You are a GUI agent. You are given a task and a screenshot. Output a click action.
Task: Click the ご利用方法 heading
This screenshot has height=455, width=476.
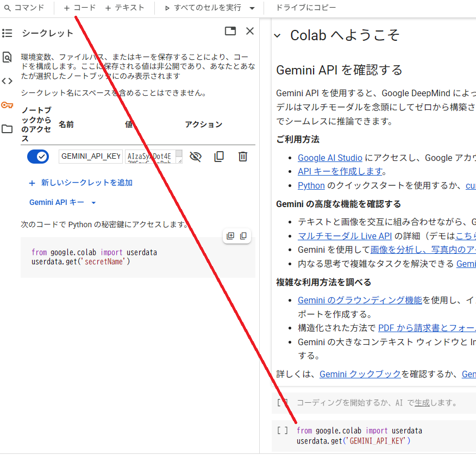[298, 139]
